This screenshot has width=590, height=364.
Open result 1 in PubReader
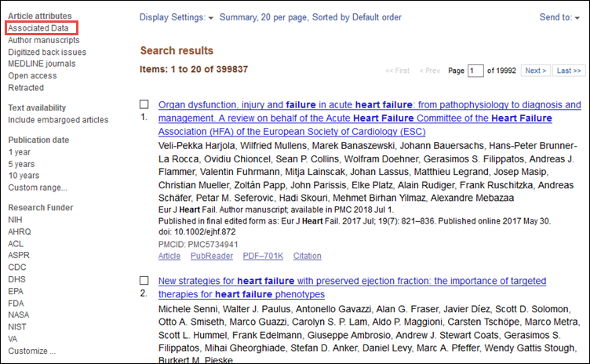pos(212,256)
